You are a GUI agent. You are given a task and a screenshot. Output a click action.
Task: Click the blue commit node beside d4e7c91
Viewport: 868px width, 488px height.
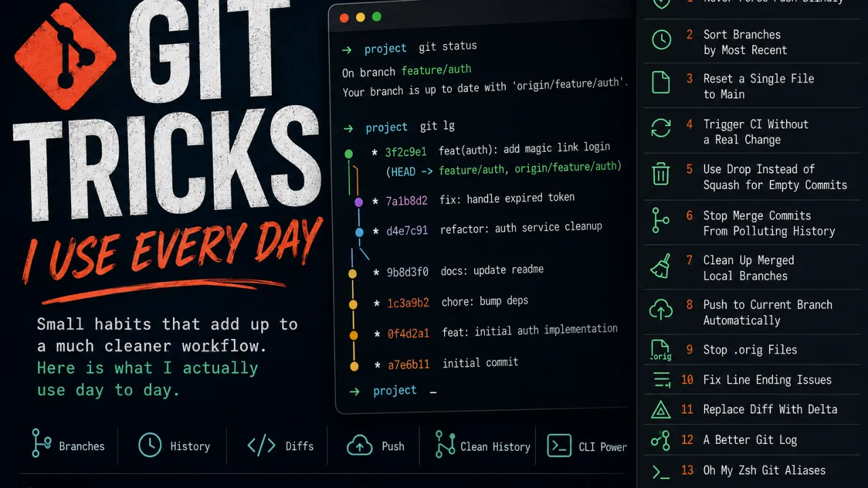point(359,232)
